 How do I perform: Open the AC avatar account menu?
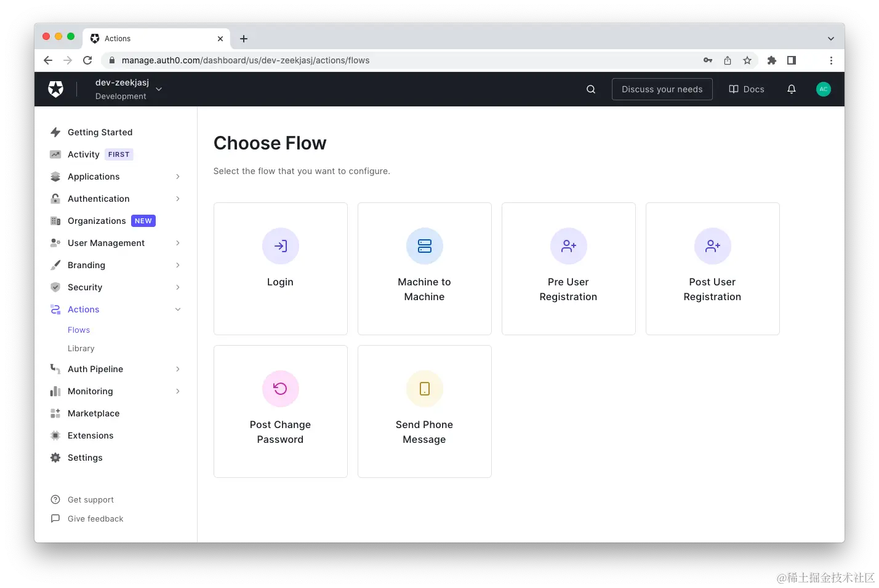pos(824,89)
